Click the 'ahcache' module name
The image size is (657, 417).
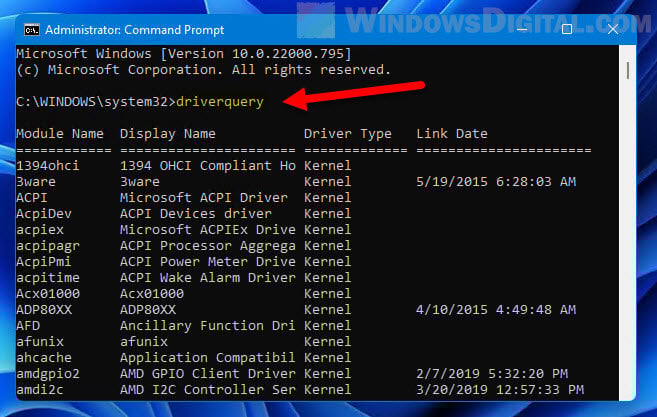[x=44, y=357]
